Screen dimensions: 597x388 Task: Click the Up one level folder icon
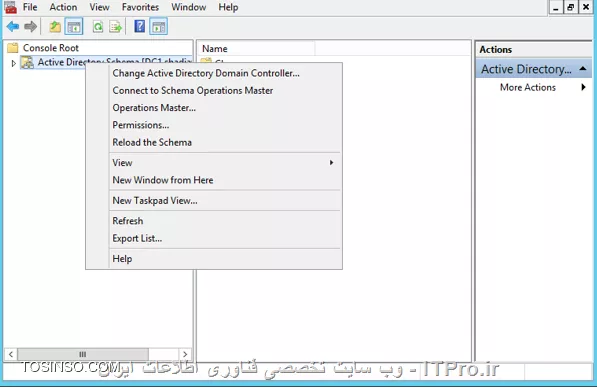55,27
